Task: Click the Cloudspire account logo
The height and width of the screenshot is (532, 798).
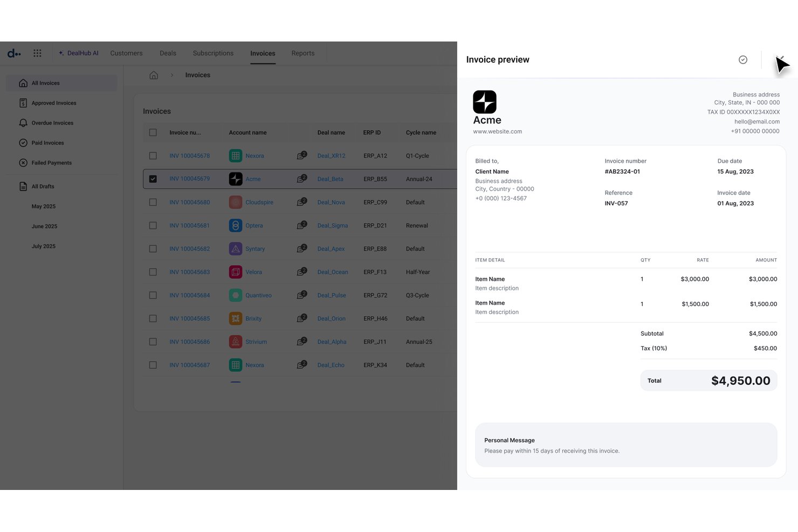Action: click(236, 202)
